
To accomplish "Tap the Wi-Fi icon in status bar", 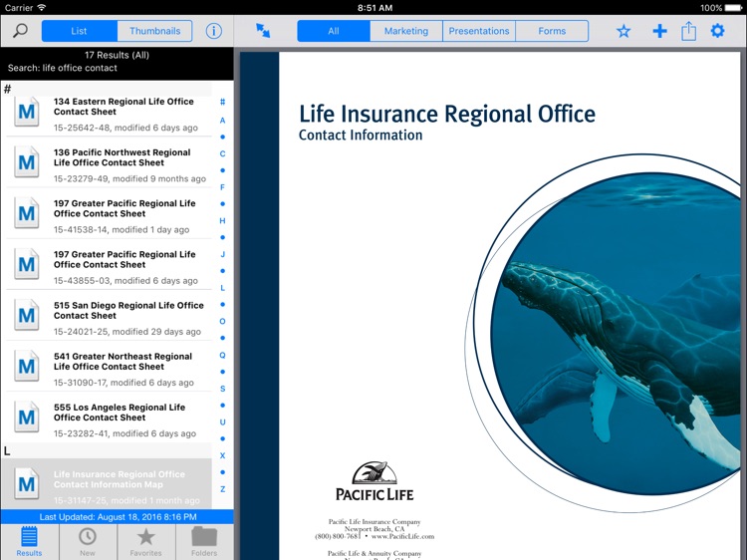I will pyautogui.click(x=42, y=8).
